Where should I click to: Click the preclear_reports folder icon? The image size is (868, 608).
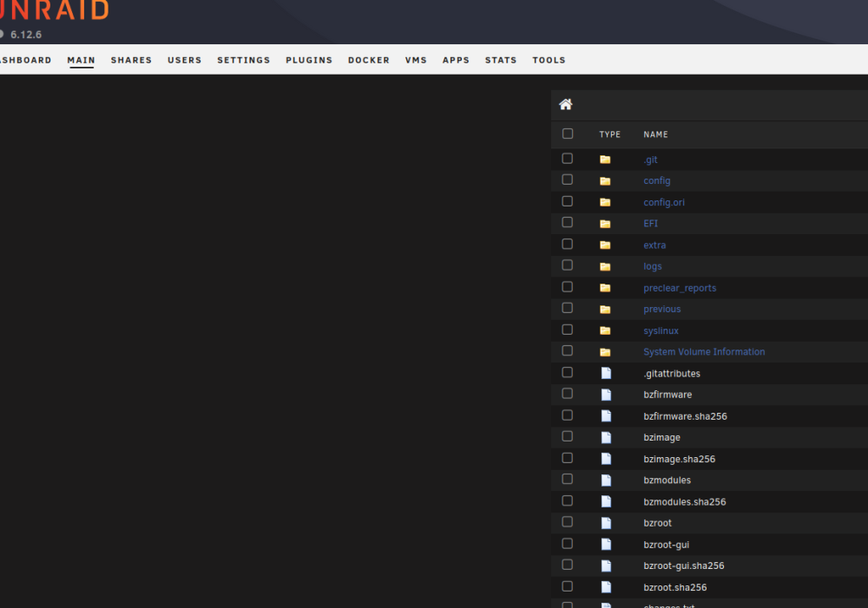pos(605,288)
